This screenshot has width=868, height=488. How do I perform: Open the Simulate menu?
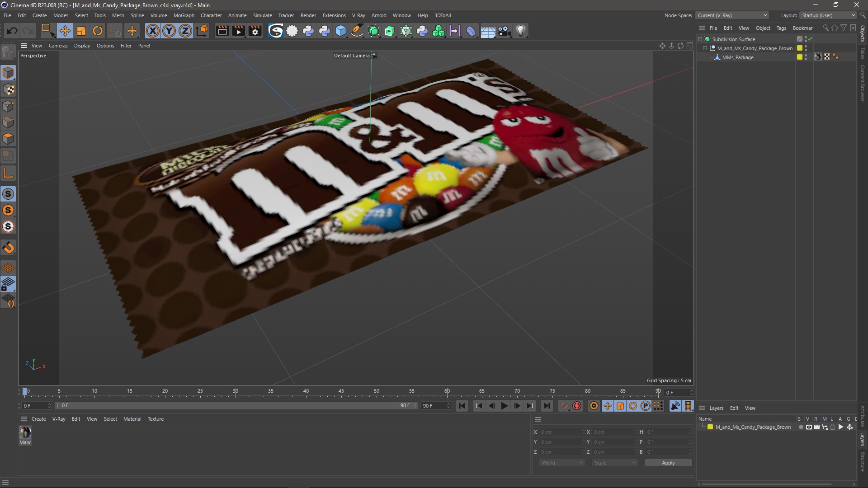pyautogui.click(x=262, y=15)
